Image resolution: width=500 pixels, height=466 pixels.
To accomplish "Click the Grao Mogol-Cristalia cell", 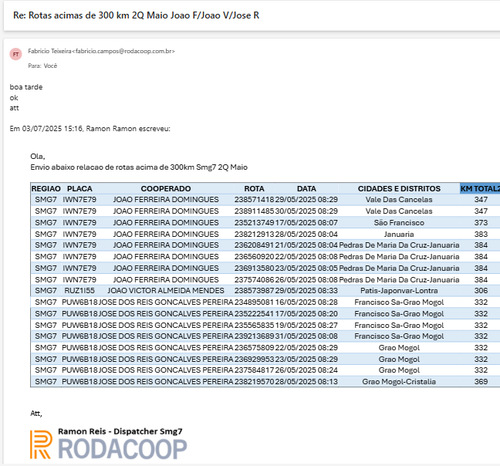I will point(399,382).
